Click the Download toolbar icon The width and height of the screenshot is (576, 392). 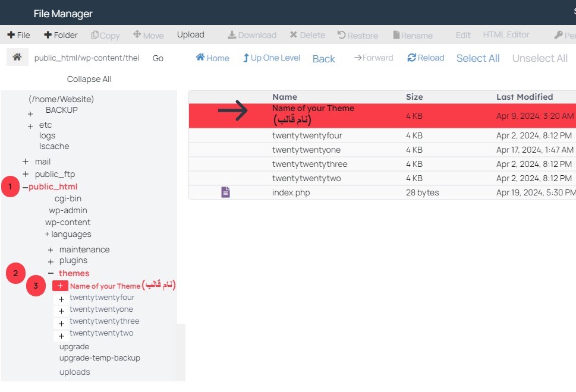232,35
